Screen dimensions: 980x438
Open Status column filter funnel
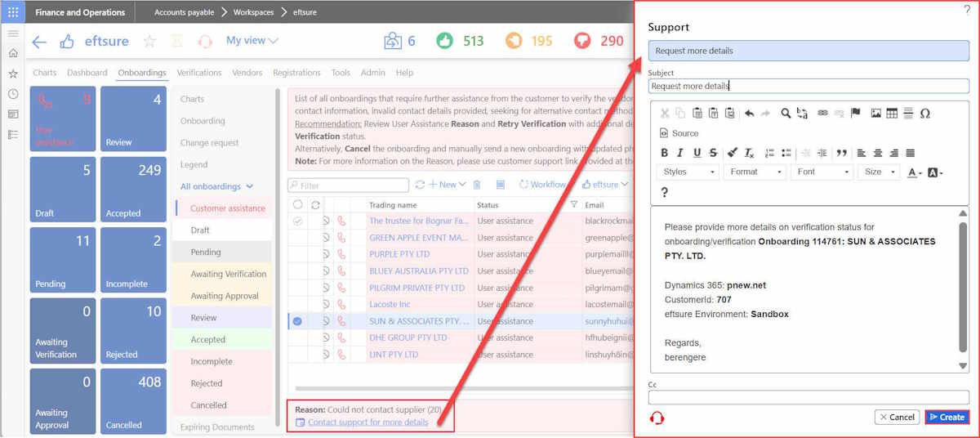573,205
